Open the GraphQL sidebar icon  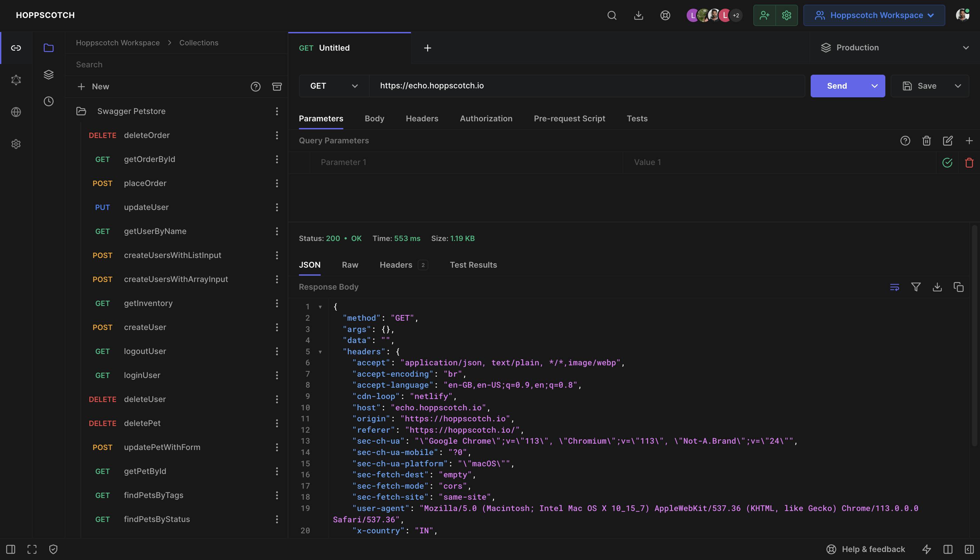(16, 80)
